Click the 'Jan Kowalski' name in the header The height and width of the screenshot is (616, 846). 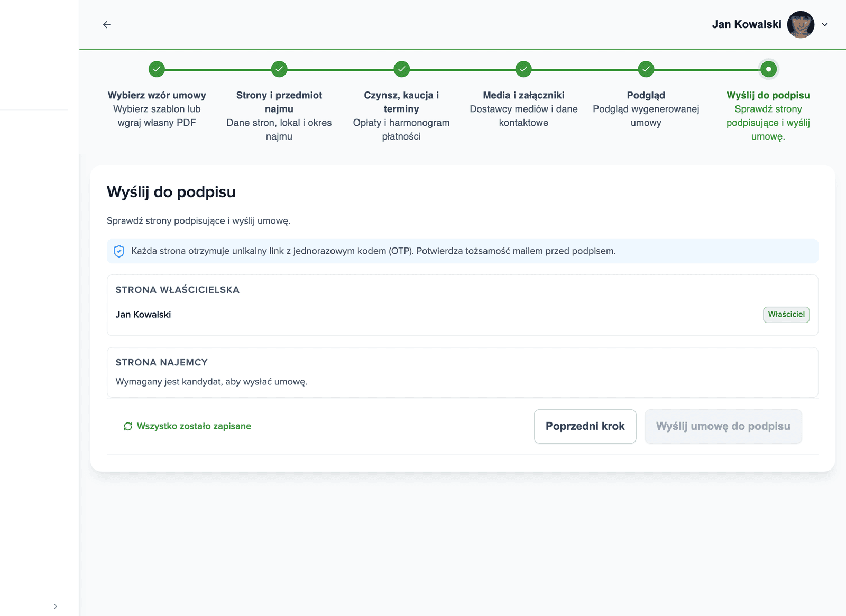(x=747, y=24)
